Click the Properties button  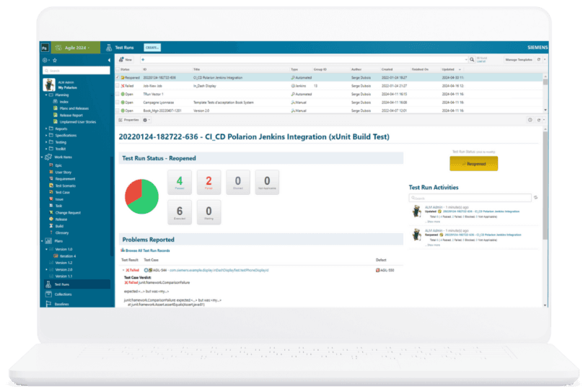[x=128, y=120]
